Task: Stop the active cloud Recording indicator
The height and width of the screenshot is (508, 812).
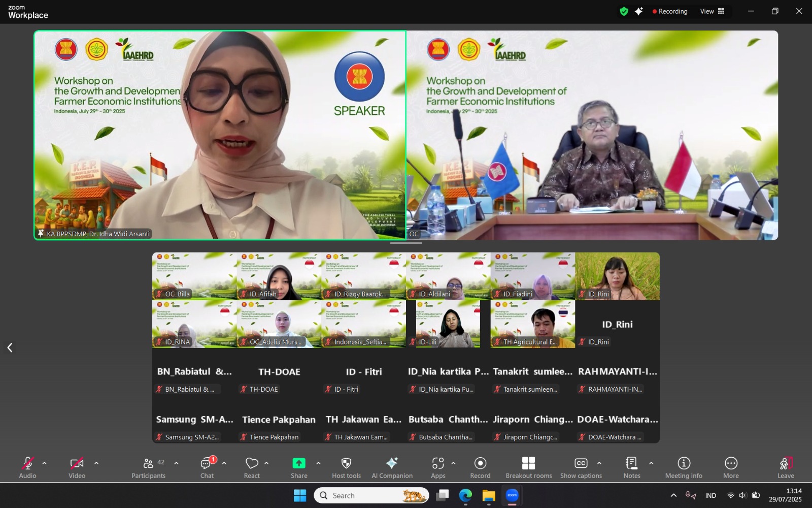Action: click(x=669, y=11)
